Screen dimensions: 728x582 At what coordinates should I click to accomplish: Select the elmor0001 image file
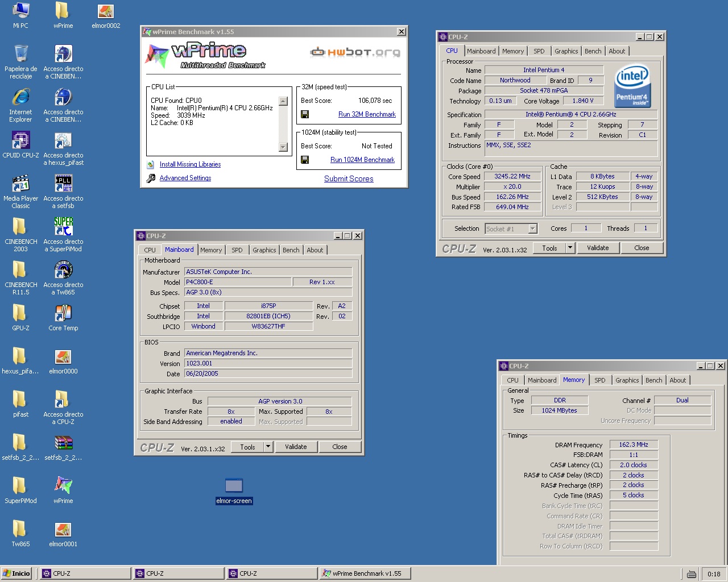coord(63,529)
